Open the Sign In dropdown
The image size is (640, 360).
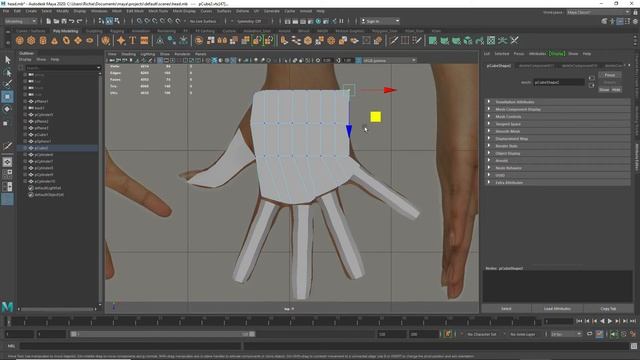[380, 21]
